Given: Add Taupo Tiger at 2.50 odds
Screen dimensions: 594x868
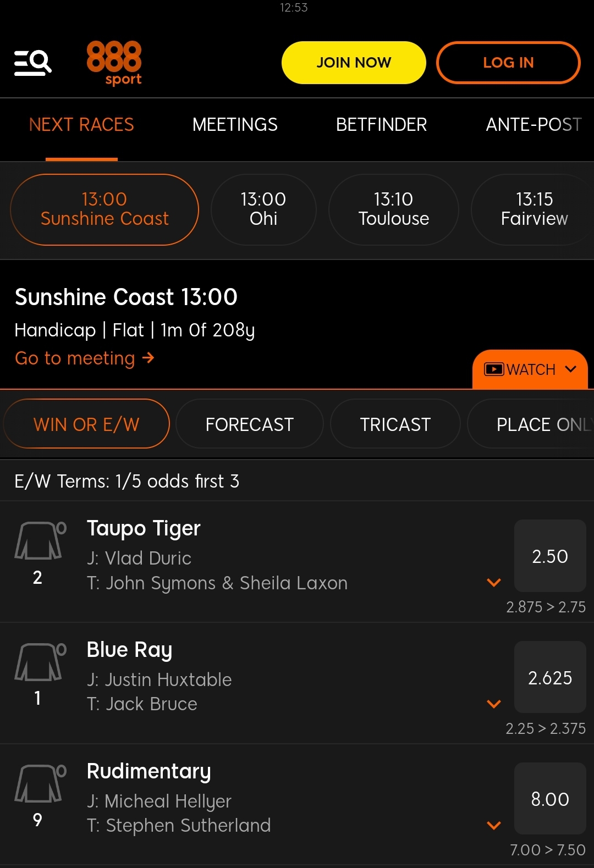Looking at the screenshot, I should (550, 556).
